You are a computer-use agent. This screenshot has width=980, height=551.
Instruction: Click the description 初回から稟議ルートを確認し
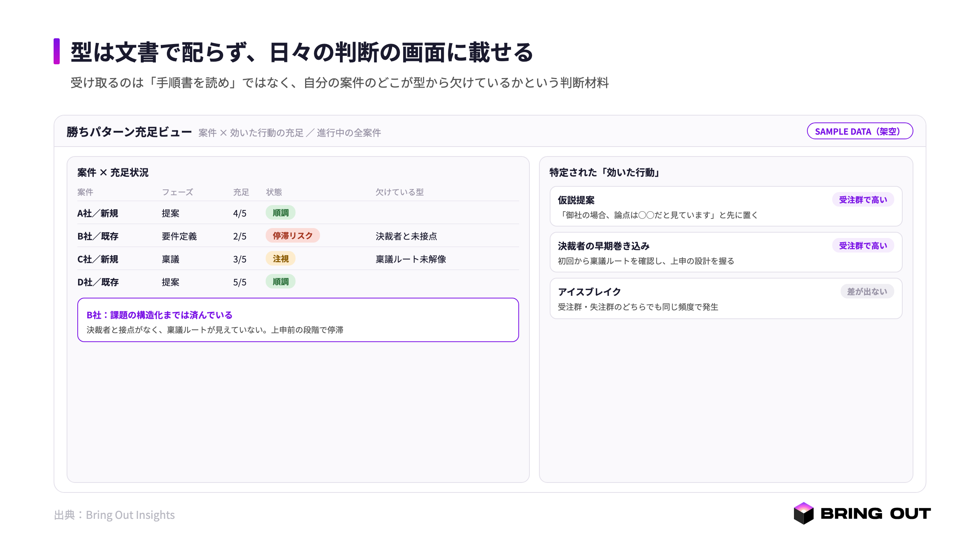point(646,261)
